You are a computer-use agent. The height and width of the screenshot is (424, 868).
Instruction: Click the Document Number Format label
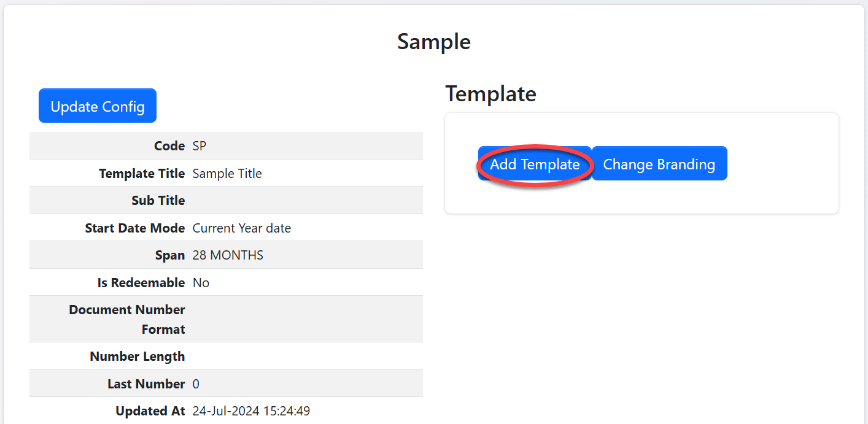click(127, 319)
